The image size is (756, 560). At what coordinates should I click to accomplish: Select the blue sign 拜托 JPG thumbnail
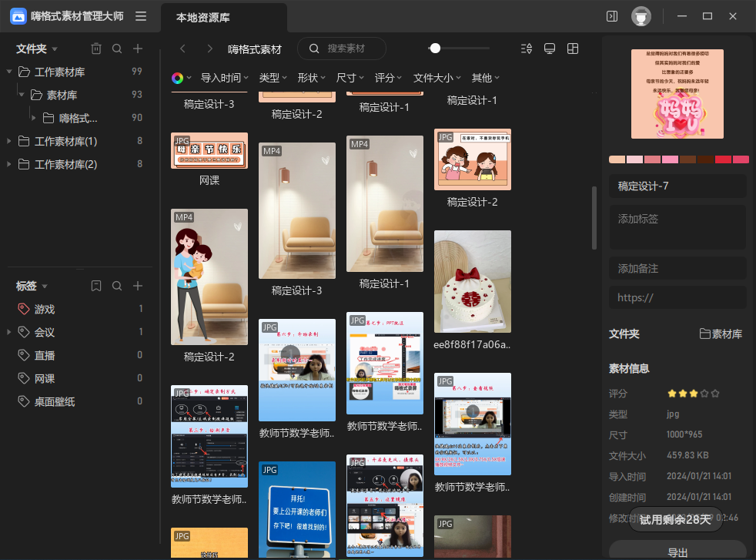[x=297, y=509]
